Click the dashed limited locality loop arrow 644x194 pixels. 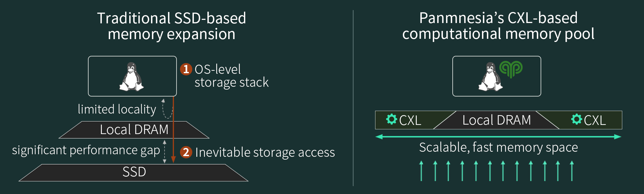coord(167,109)
